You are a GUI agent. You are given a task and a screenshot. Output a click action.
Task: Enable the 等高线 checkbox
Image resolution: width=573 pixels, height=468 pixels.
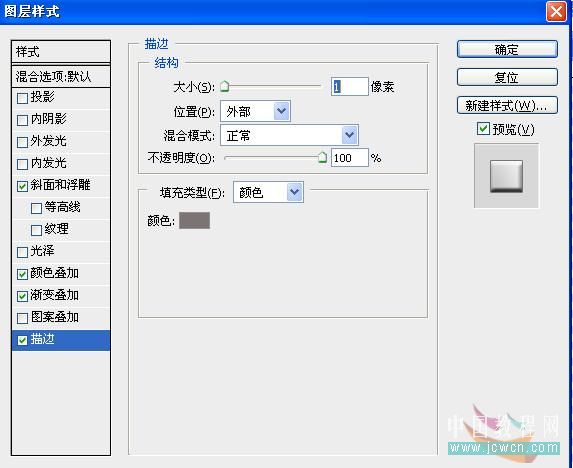tap(36, 208)
